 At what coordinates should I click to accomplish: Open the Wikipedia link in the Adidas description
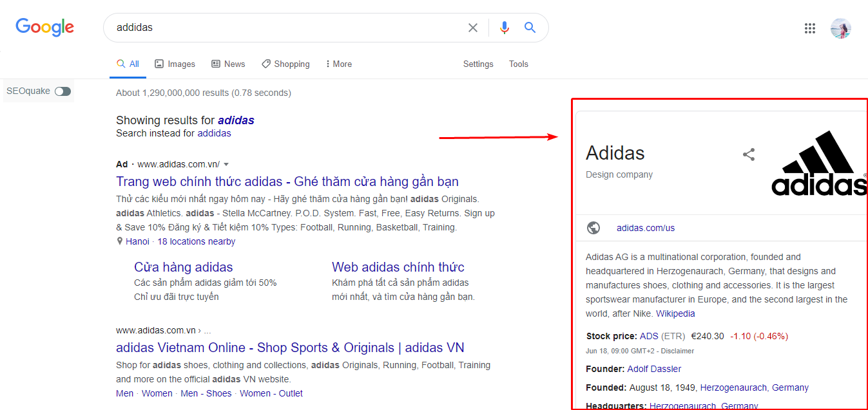[x=675, y=313]
